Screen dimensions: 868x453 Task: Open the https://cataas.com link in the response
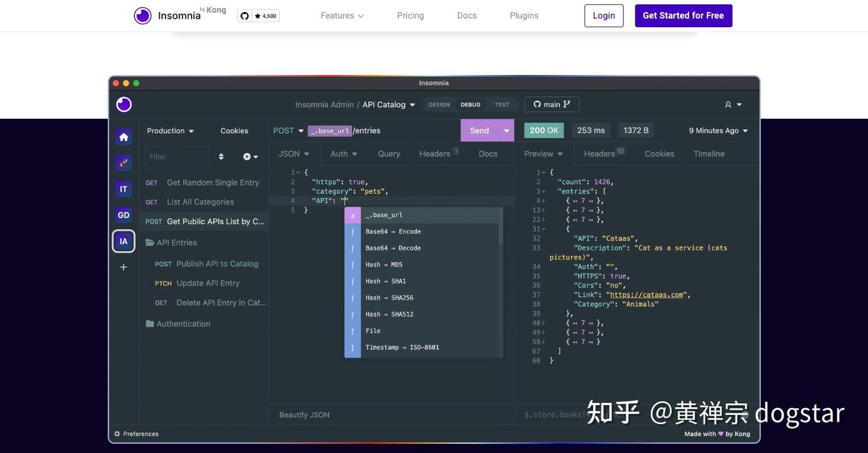pyautogui.click(x=647, y=295)
